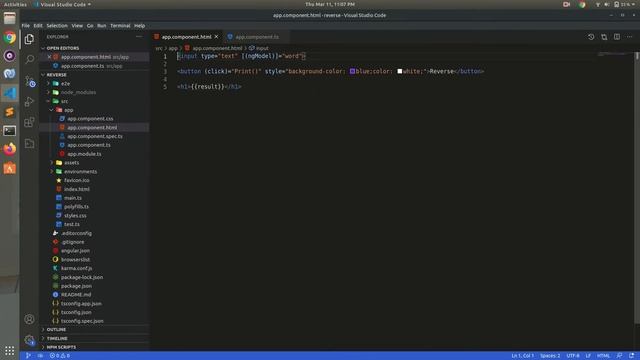640x360 pixels.
Task: Click the open changes icon in editor toolbar
Action: tap(604, 37)
